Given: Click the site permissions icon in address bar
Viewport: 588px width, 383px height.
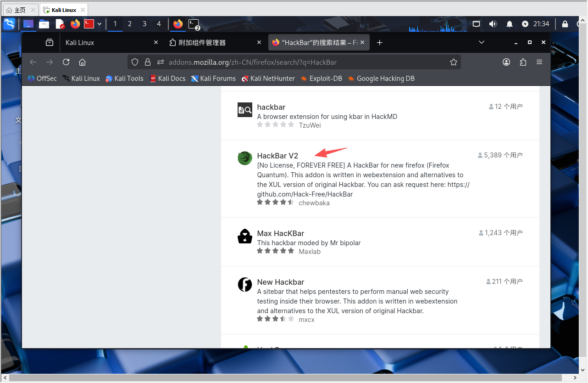Looking at the screenshot, I should (160, 62).
